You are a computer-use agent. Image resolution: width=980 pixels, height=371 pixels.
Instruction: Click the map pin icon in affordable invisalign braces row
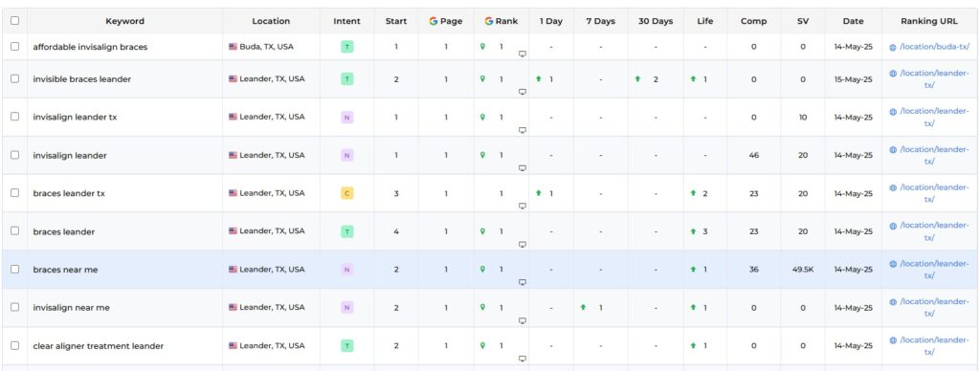(482, 46)
